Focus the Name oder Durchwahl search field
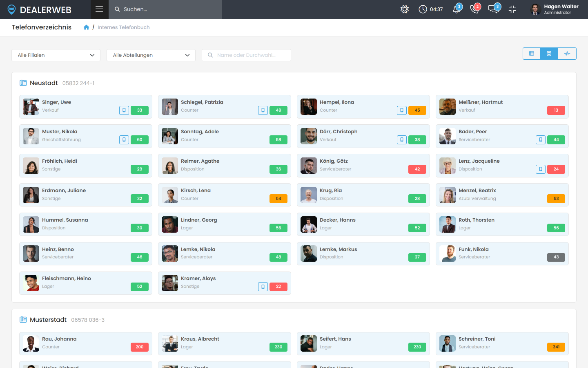 [x=246, y=55]
